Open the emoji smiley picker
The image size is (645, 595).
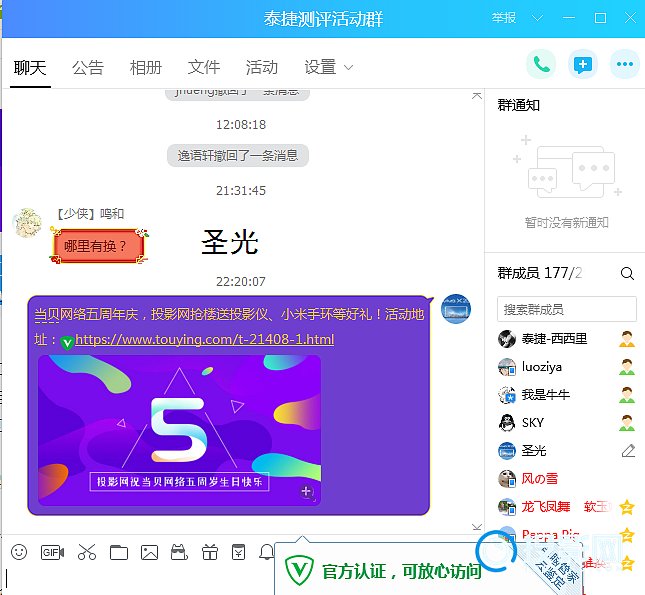19,552
